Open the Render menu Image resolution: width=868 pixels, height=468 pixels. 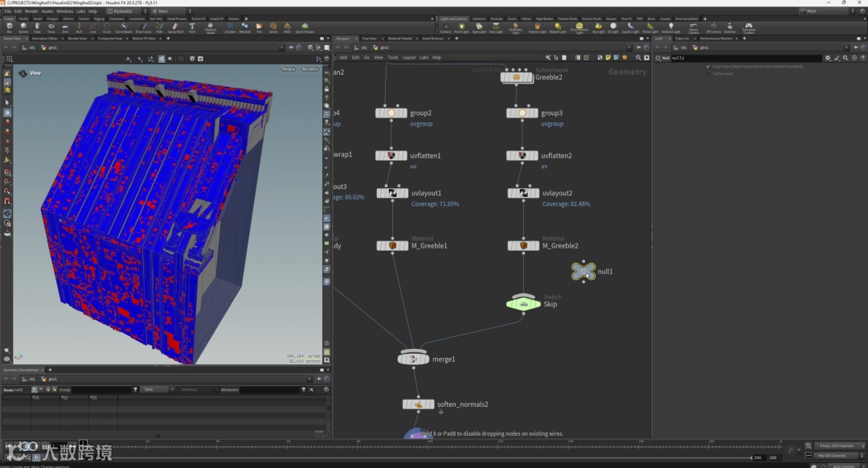pos(31,11)
